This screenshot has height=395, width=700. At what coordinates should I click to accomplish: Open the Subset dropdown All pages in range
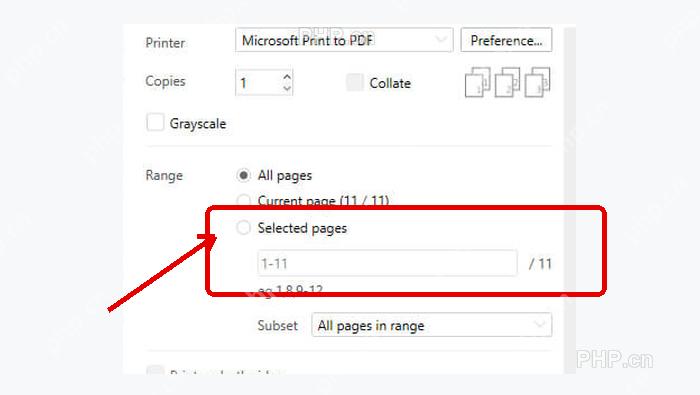[432, 325]
